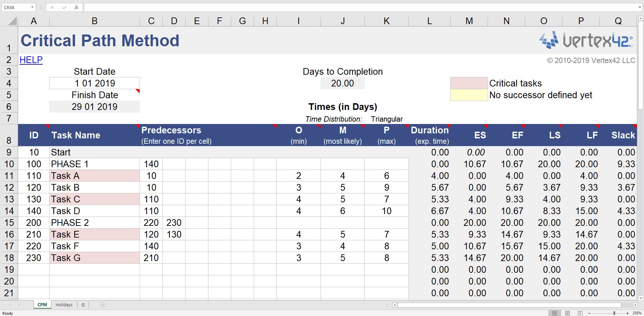Expand the formula bar with the chevron

click(x=640, y=7)
